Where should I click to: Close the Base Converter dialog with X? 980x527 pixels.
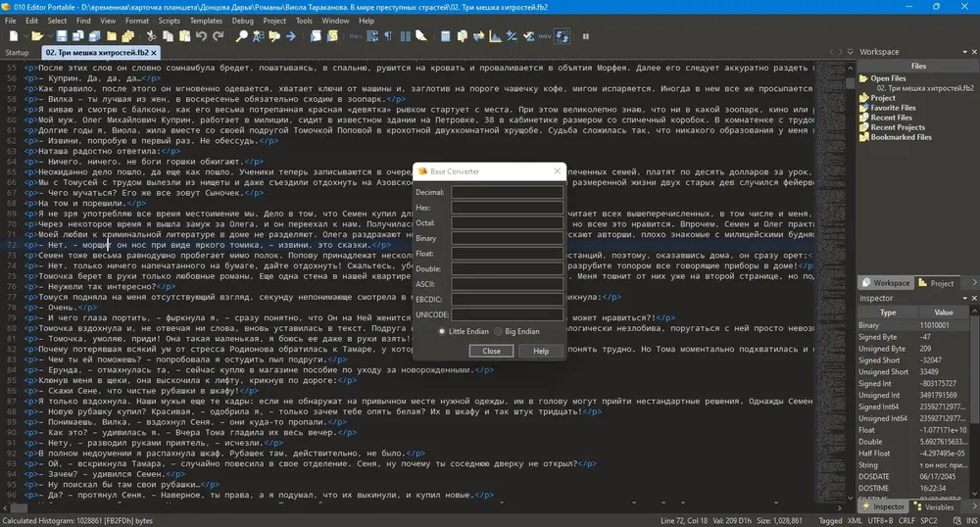pyautogui.click(x=557, y=171)
